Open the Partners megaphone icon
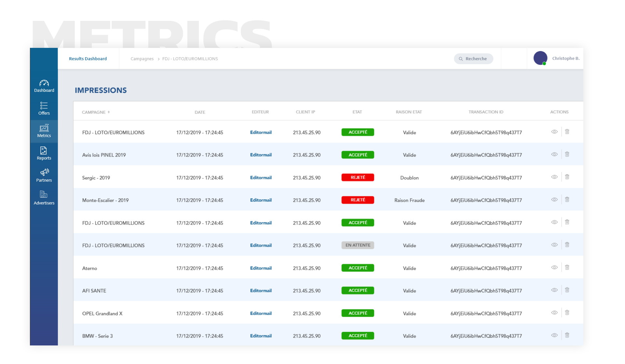625x364 pixels. [44, 172]
